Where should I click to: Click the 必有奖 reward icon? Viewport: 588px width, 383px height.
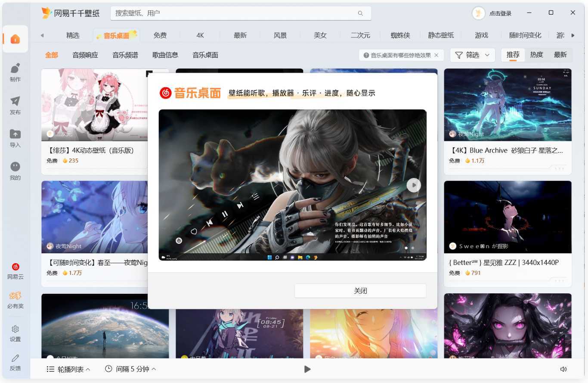coord(15,296)
